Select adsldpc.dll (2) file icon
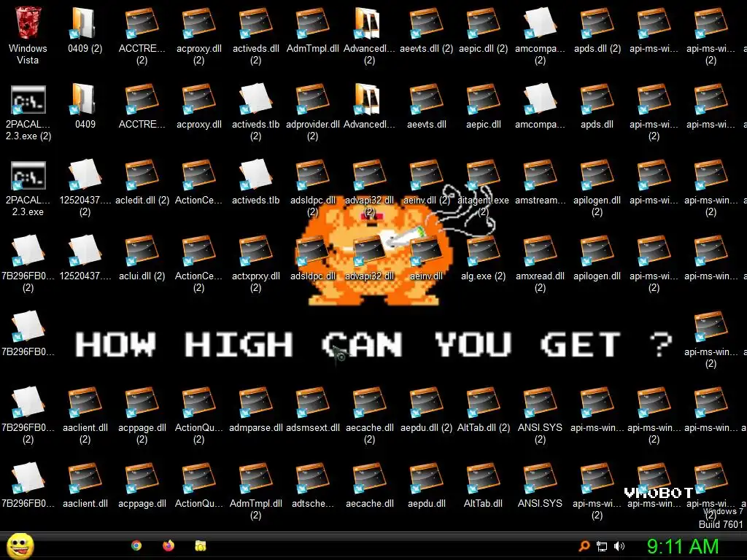This screenshot has height=560, width=747. (312, 174)
